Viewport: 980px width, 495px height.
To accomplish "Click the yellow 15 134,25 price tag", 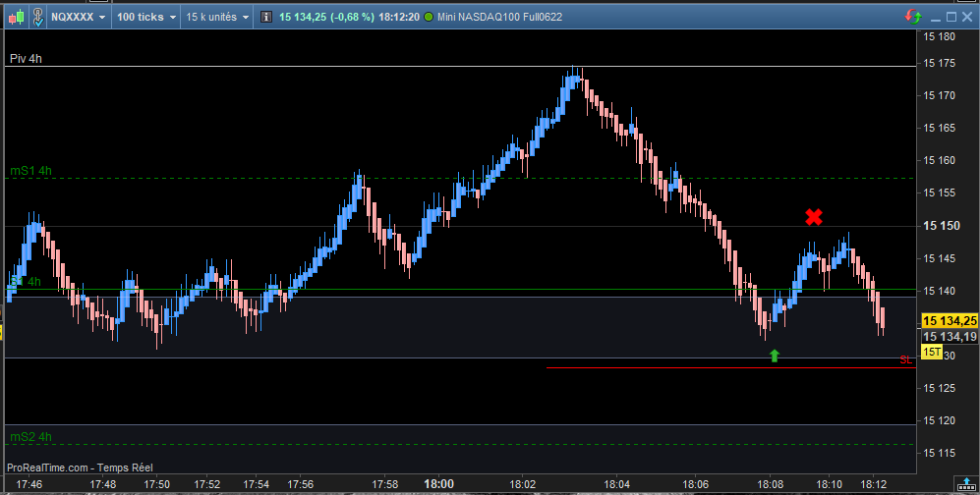I will coord(950,321).
